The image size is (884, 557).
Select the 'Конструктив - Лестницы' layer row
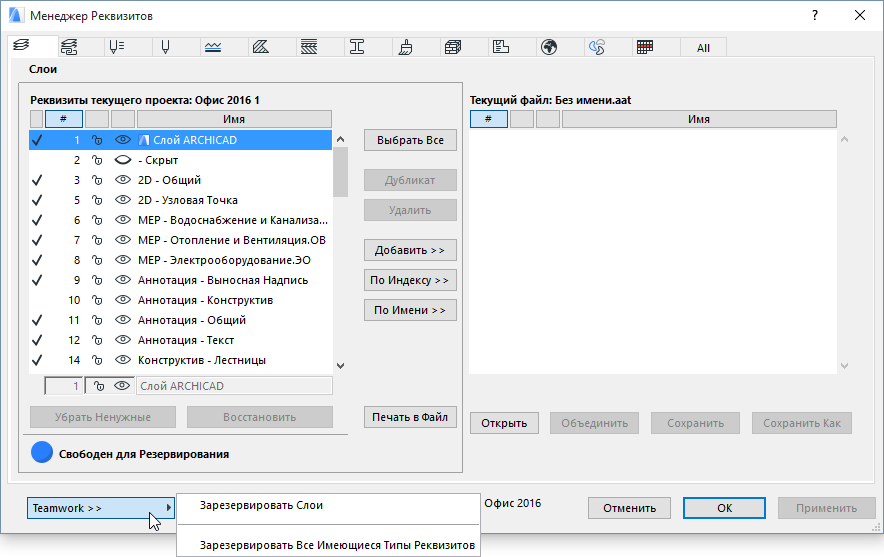(180, 360)
